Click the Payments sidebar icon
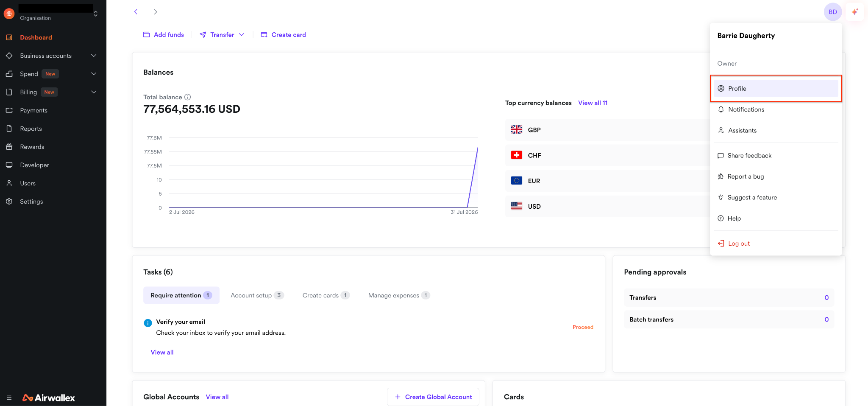The image size is (868, 406). [x=9, y=110]
